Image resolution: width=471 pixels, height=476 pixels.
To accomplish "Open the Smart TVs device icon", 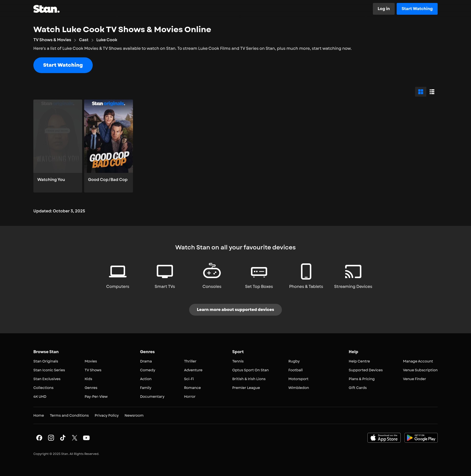I will click(x=165, y=271).
